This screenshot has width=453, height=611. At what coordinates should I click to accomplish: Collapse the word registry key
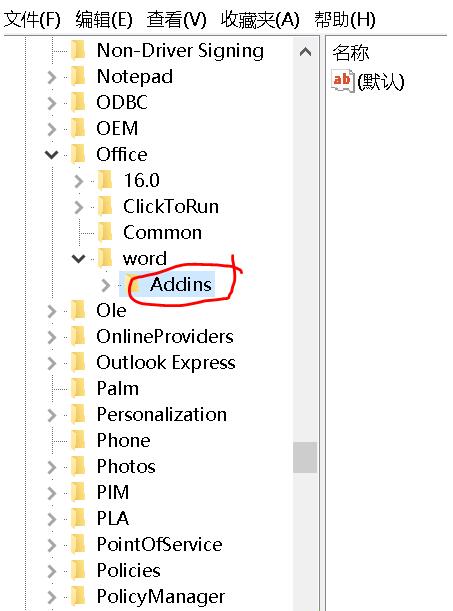[79, 259]
